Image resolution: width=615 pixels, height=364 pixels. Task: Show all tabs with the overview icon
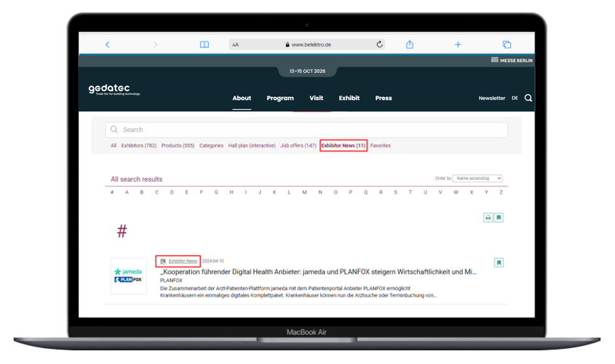[x=507, y=45]
